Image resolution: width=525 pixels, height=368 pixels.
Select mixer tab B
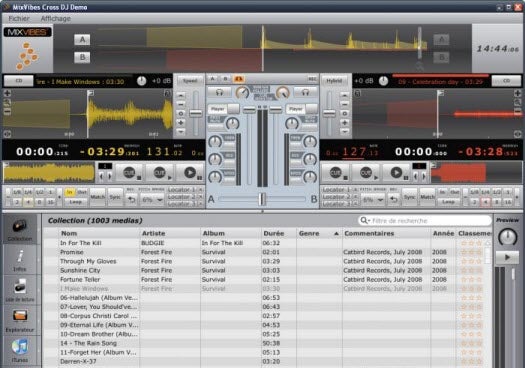tap(225, 79)
